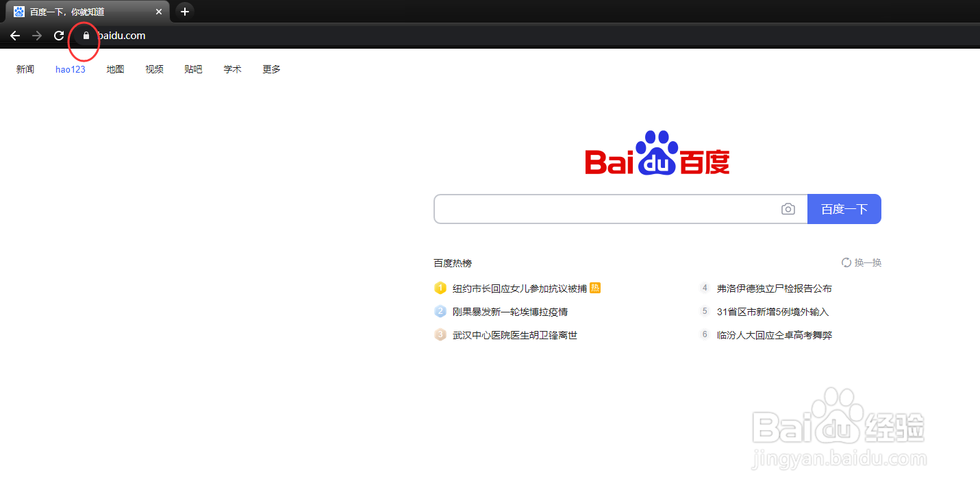The image size is (980, 492).
Task: Open hot item 武汉中心医院医生胡卫锋离世
Action: point(515,335)
